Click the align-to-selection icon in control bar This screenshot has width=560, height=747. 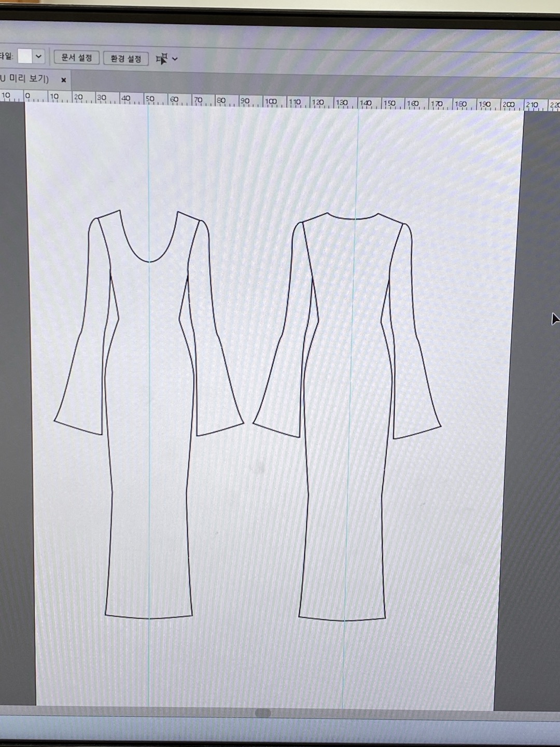pos(161,59)
